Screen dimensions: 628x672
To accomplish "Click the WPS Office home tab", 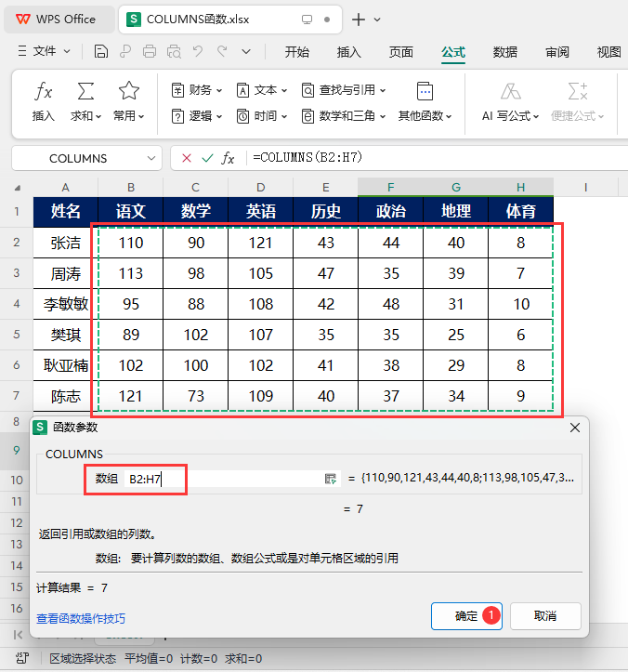I will [59, 20].
